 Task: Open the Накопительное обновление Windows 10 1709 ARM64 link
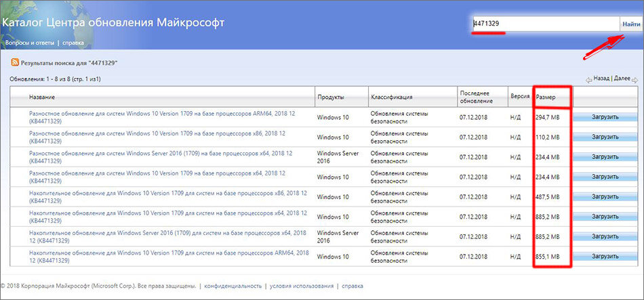[x=169, y=256]
